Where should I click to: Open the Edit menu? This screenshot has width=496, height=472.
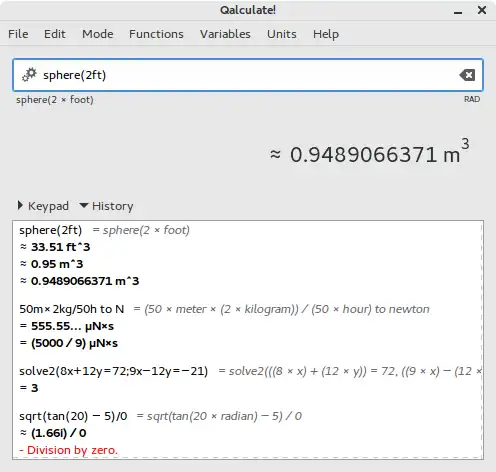pyautogui.click(x=55, y=34)
